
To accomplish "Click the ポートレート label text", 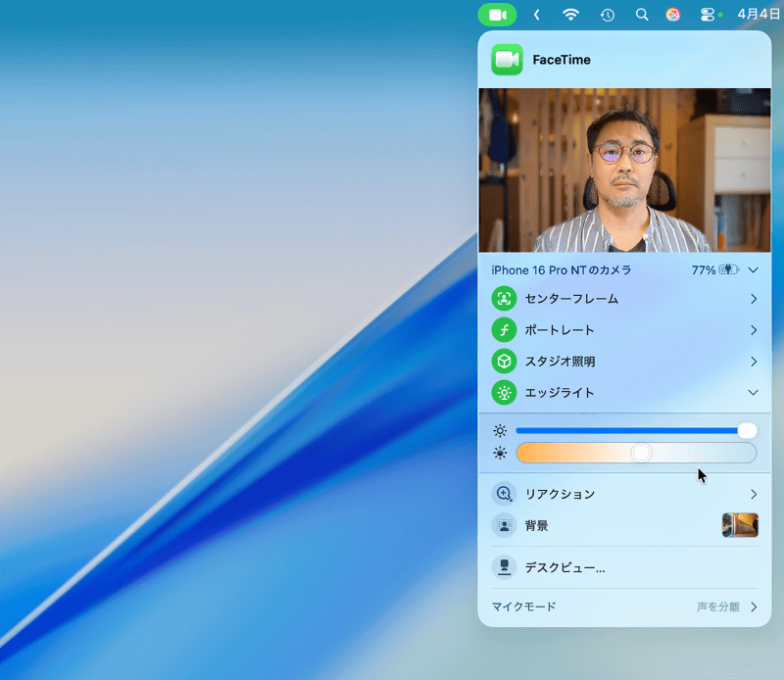I will pyautogui.click(x=560, y=330).
